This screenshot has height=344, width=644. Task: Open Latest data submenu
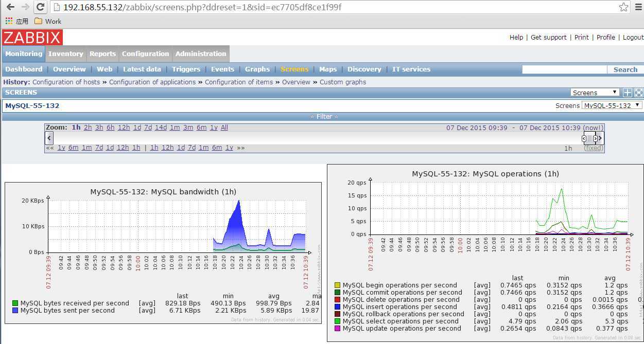click(x=142, y=69)
